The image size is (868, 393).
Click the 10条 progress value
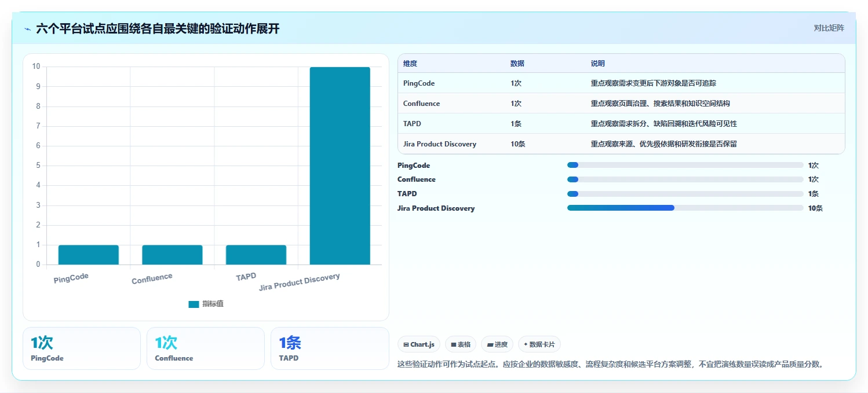pyautogui.click(x=815, y=208)
